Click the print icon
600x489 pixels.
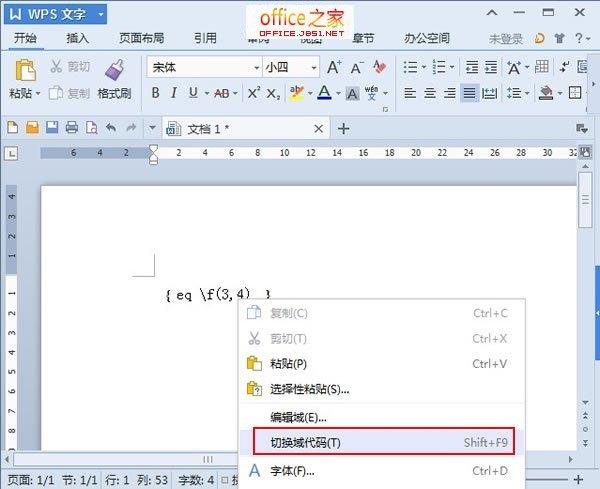pos(72,127)
